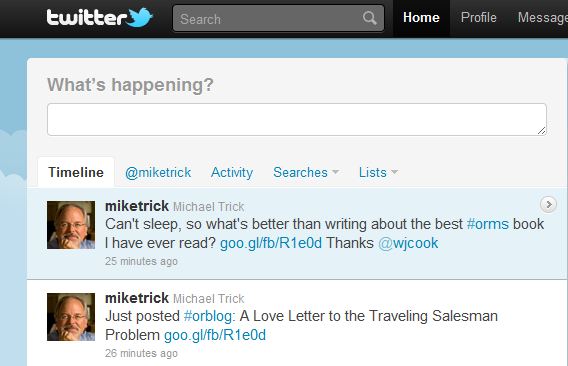Image resolution: width=568 pixels, height=366 pixels.
Task: Click the #orms hashtag link
Action: tap(488, 224)
